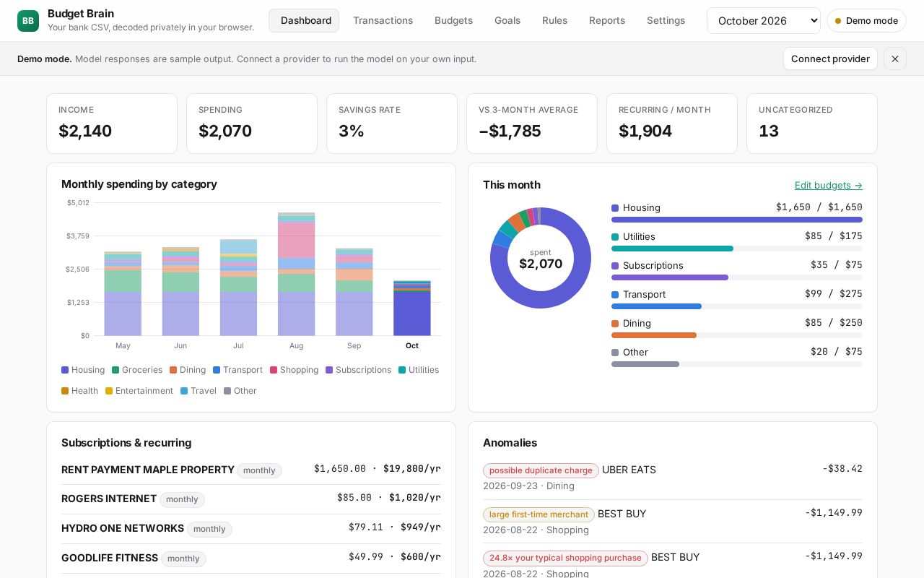Toggle Travel in the chart legend

click(x=199, y=391)
